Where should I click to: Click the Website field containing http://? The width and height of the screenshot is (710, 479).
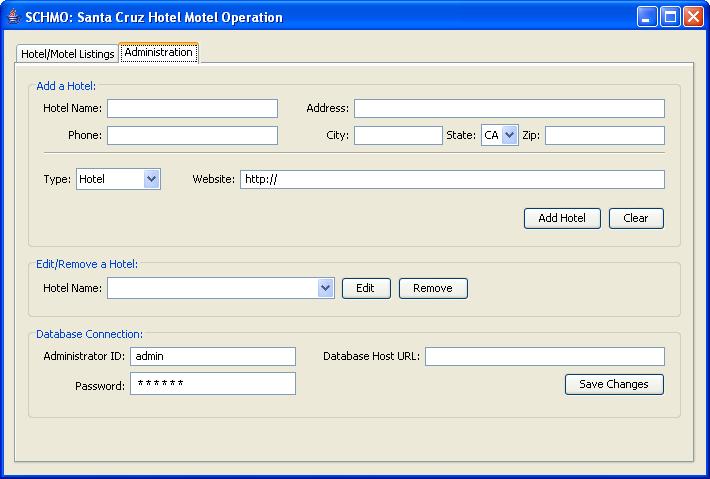pyautogui.click(x=452, y=179)
